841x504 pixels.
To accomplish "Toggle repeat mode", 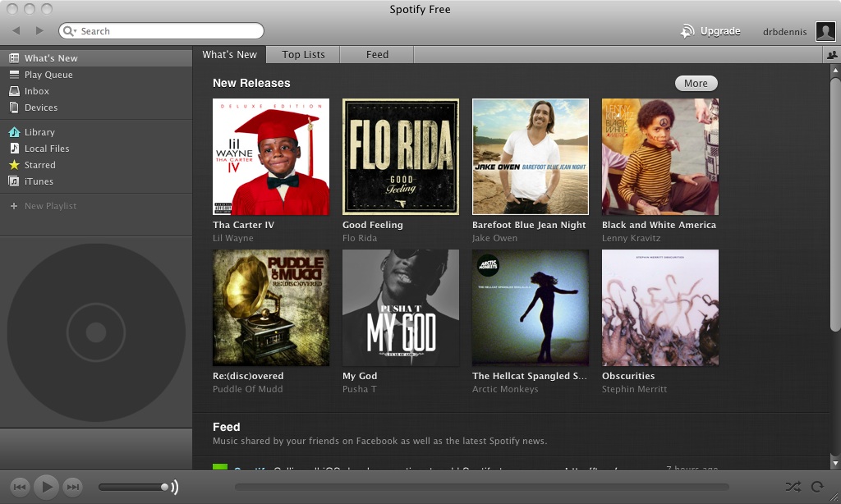I will [817, 487].
